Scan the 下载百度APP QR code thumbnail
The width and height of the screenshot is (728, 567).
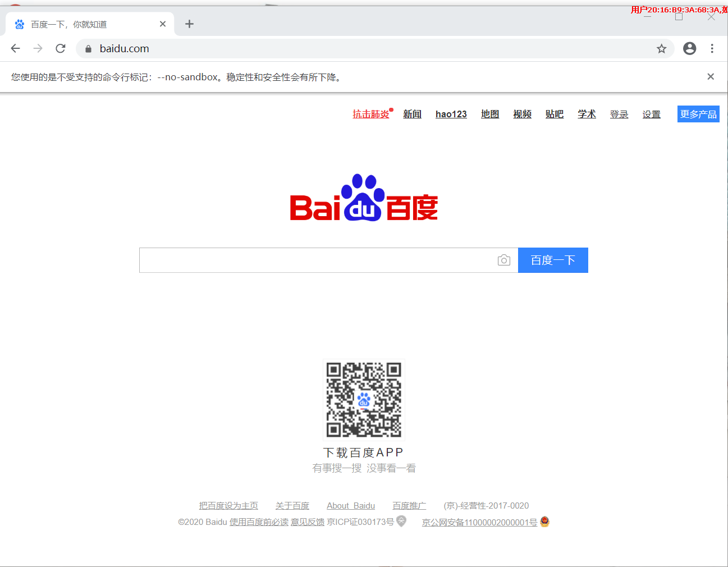pos(364,399)
